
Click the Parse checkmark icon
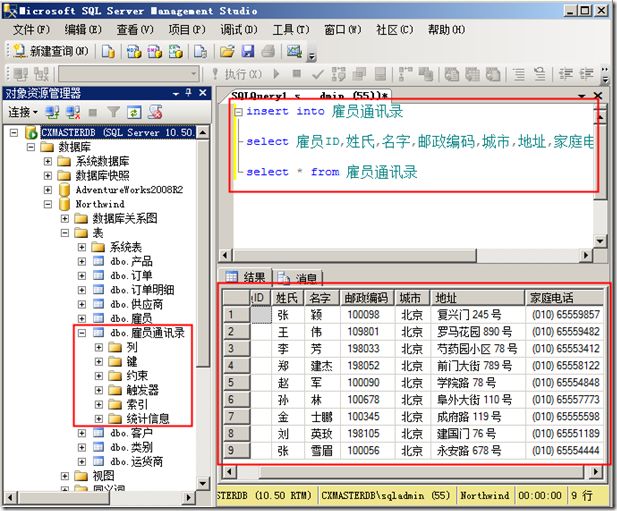tap(317, 74)
